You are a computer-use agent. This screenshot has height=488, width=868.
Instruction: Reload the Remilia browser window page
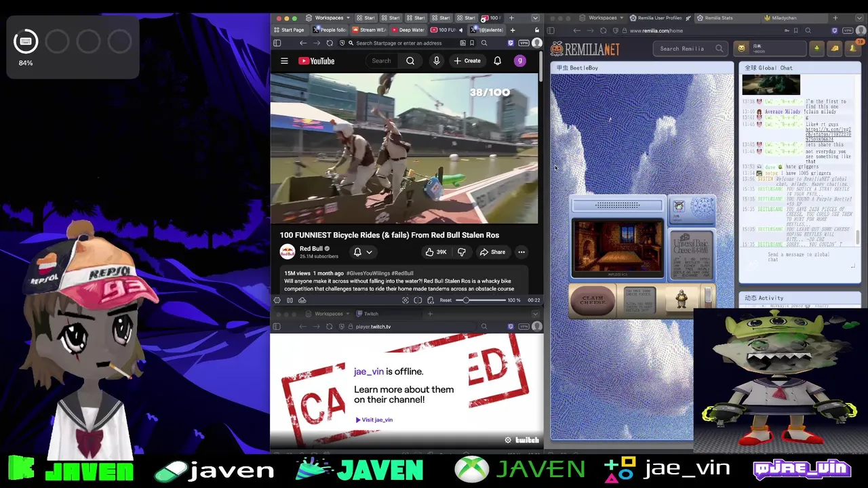tap(604, 30)
